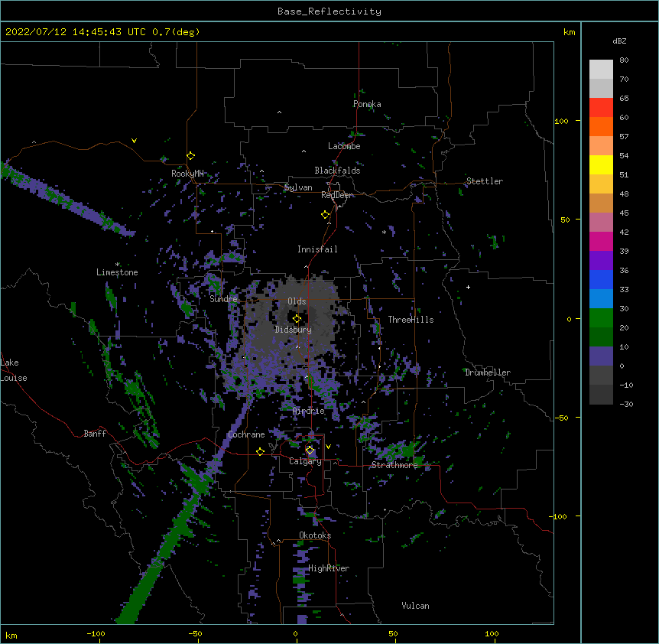Pick the slate 0–10 dBZ legend swatch

tap(601, 356)
